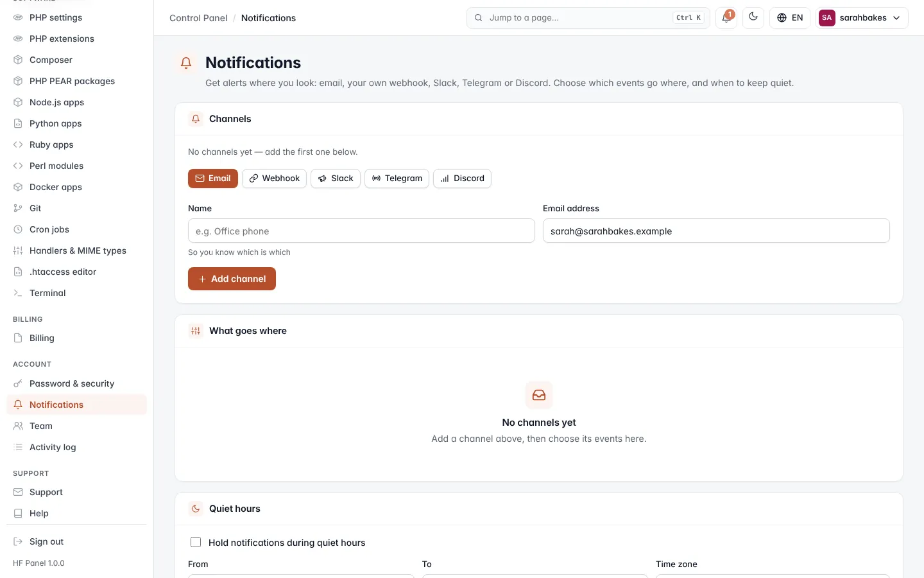Click the Email address input field
The height and width of the screenshot is (578, 924).
click(x=716, y=231)
